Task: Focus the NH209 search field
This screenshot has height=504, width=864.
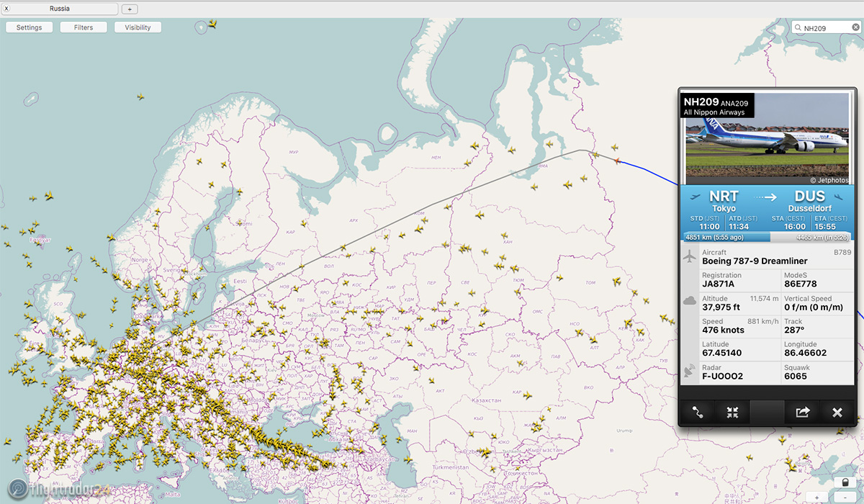Action: tap(827, 27)
